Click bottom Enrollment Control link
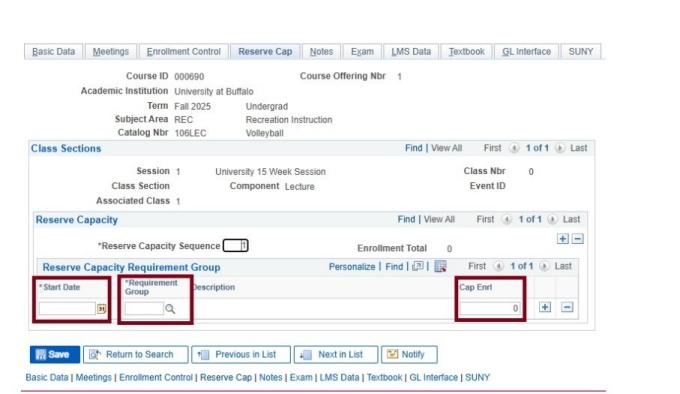 [x=156, y=378]
